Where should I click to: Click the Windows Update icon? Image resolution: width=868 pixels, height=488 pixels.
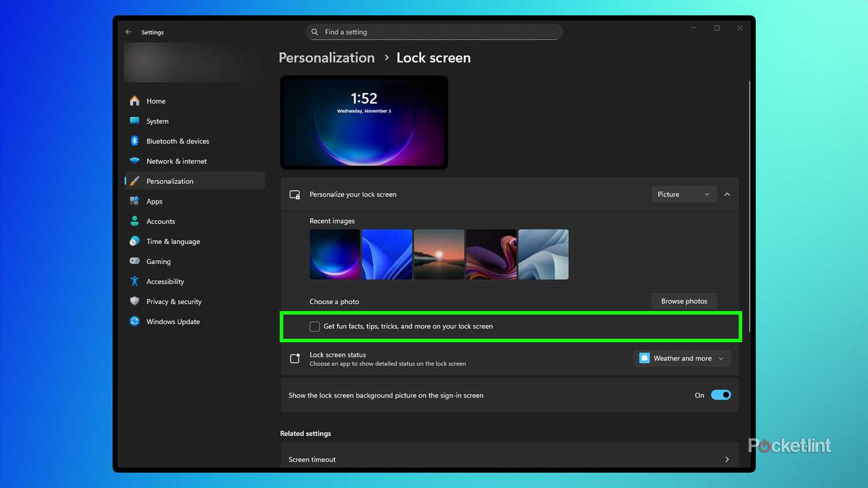click(x=134, y=321)
